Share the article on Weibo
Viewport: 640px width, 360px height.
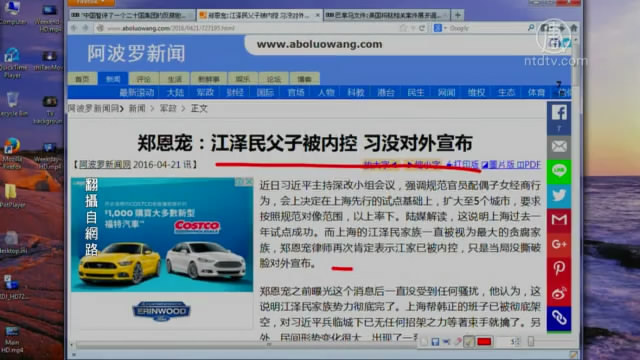(559, 293)
